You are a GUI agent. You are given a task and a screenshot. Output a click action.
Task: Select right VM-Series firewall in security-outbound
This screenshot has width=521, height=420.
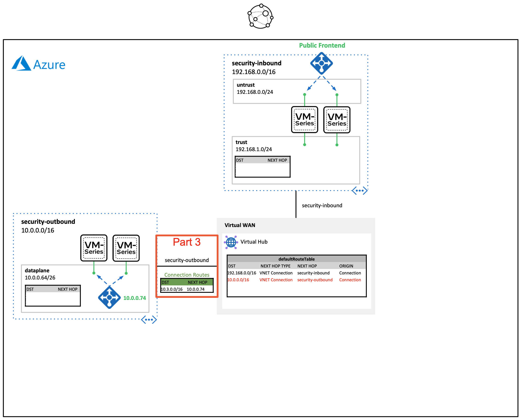coord(126,248)
